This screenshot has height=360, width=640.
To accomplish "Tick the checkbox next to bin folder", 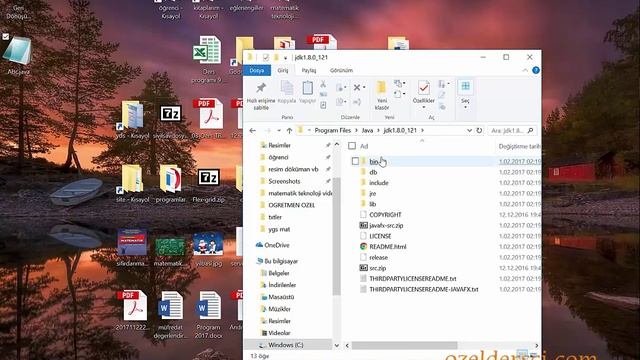I will pos(355,161).
